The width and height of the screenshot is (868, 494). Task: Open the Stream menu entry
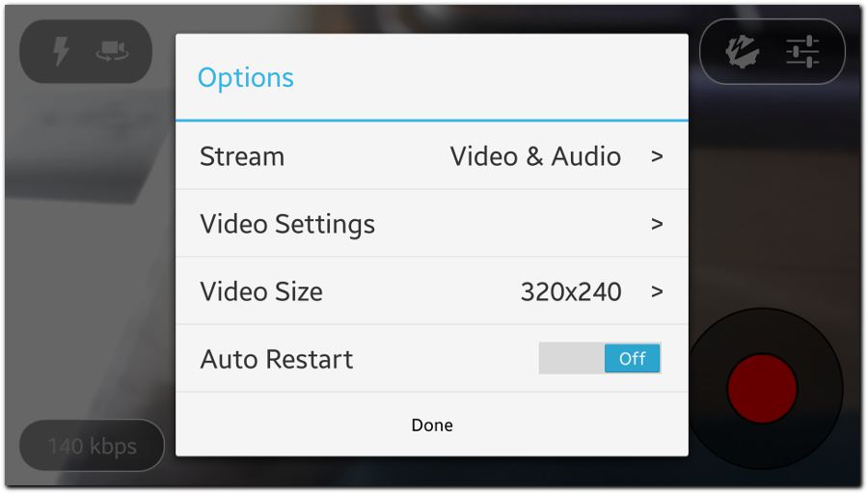(x=432, y=156)
